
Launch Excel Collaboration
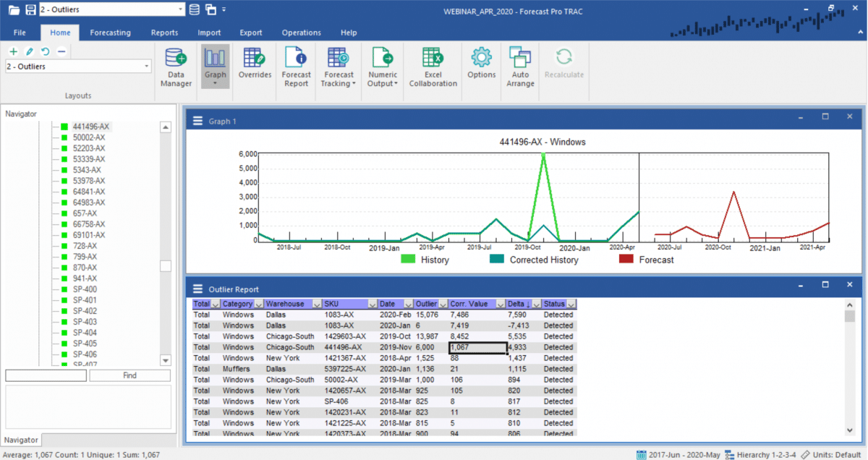[433, 67]
